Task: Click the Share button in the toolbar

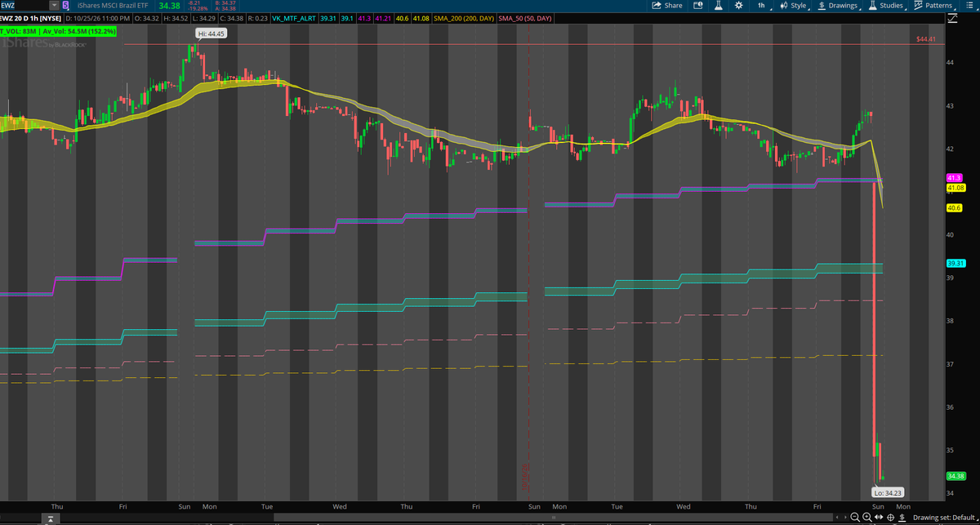Action: [667, 6]
